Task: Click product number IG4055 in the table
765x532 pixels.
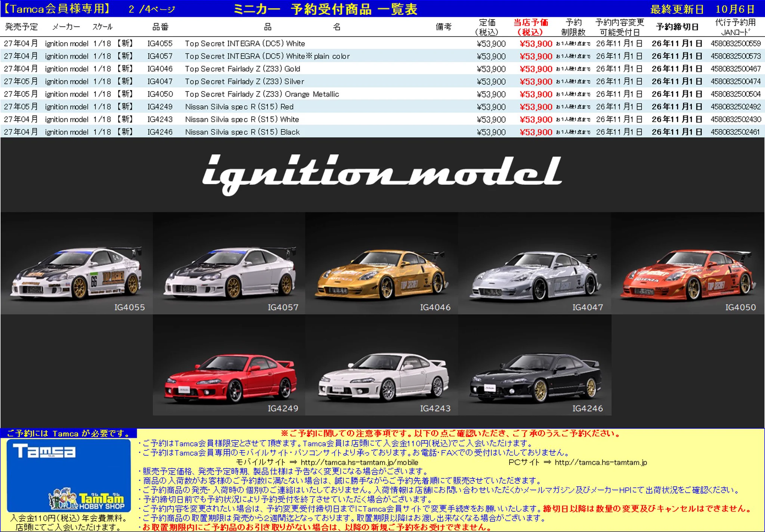Action: (160, 44)
